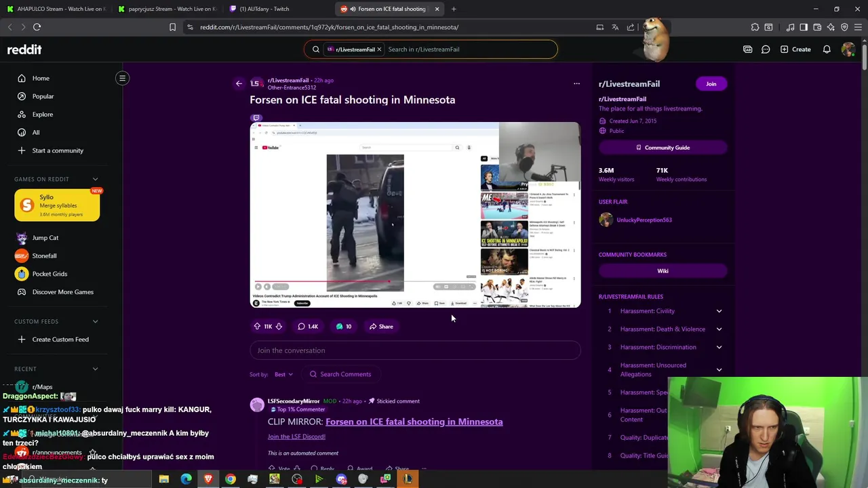This screenshot has height=488, width=868.
Task: Close the Forsen on ICE browser tab
Action: coord(437,9)
